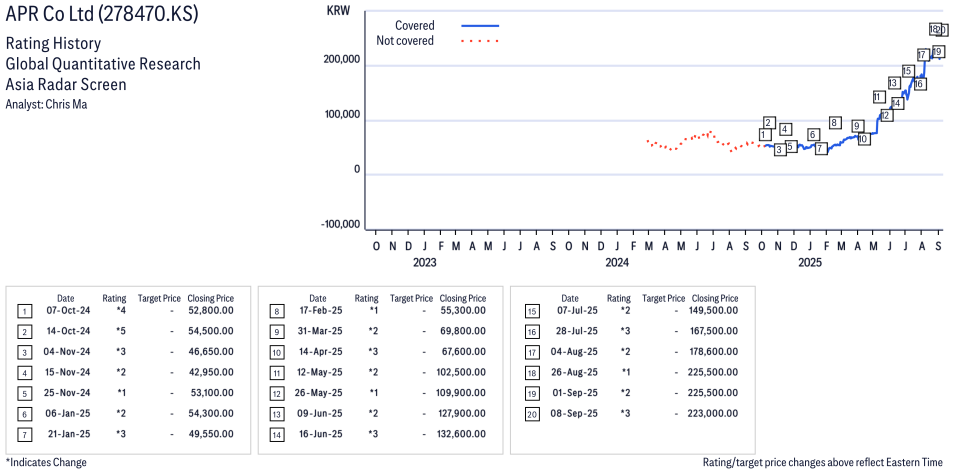Select closing price 167,500.00
The height and width of the screenshot is (469, 954).
(712, 331)
